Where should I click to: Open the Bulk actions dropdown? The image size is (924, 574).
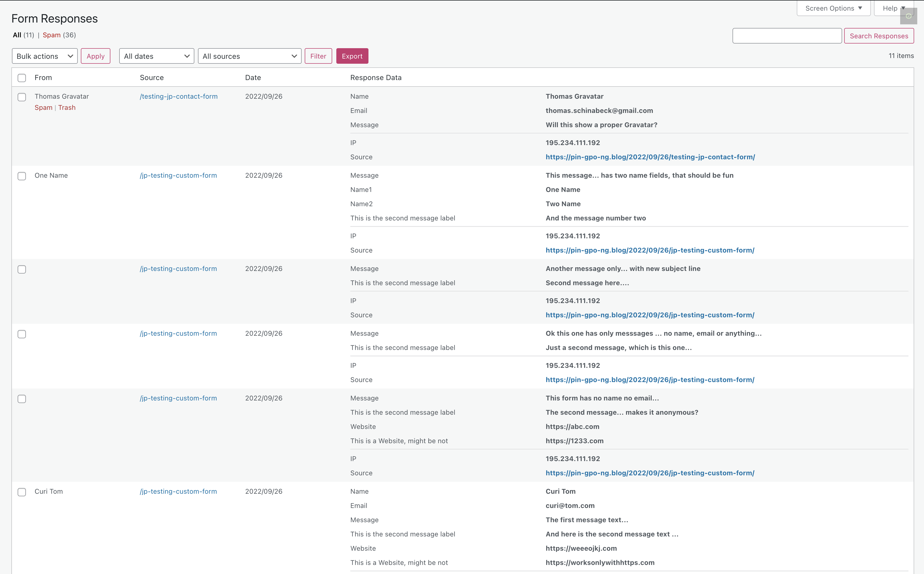click(44, 56)
